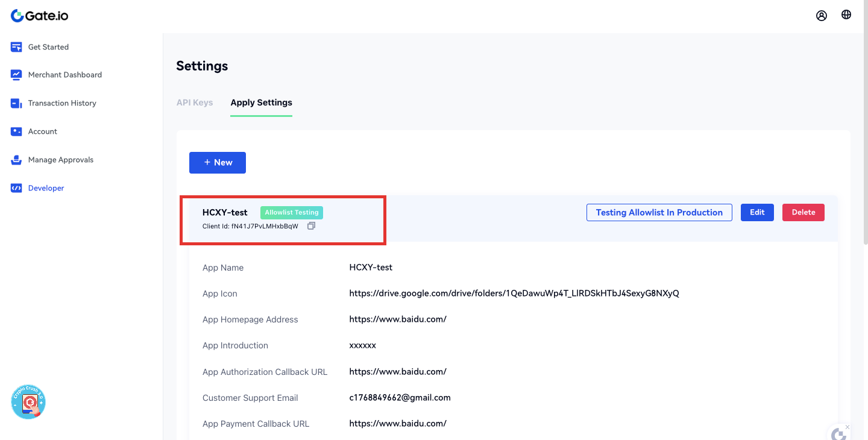Open the user profile icon

click(x=822, y=16)
